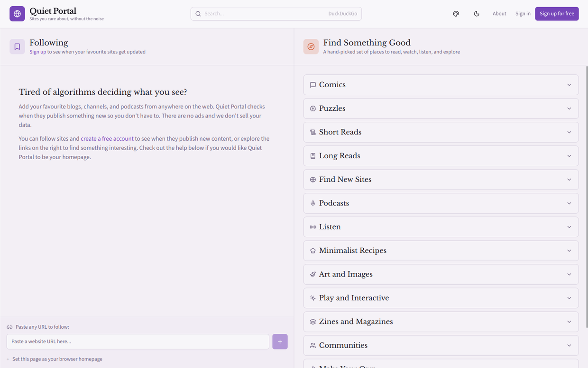Follow the create a free account link
The image size is (588, 368).
(x=107, y=139)
